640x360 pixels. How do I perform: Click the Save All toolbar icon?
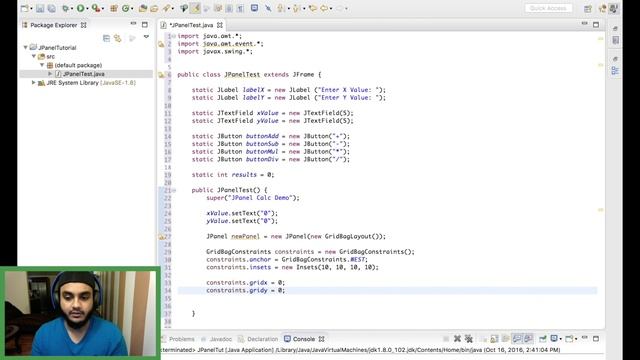point(52,8)
